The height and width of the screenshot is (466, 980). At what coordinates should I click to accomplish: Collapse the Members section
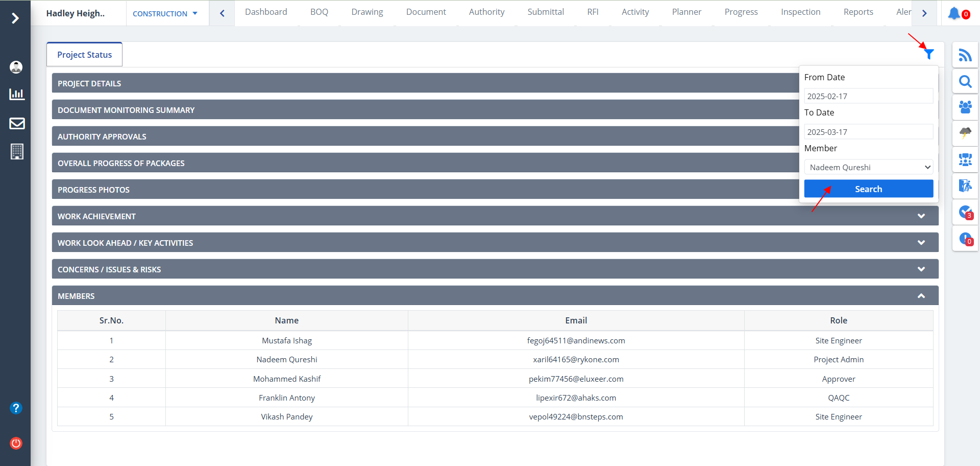(x=921, y=296)
